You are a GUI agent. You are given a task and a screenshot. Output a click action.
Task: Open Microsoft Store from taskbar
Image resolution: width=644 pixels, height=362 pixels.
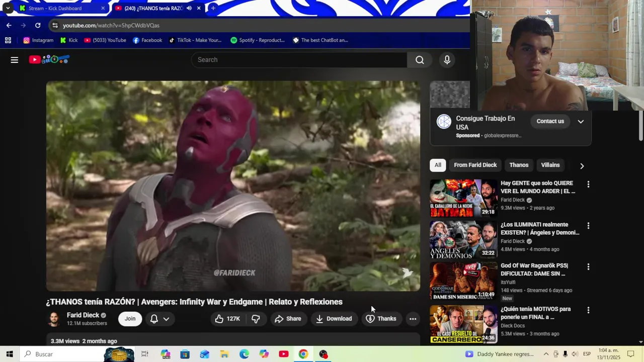pyautogui.click(x=185, y=354)
